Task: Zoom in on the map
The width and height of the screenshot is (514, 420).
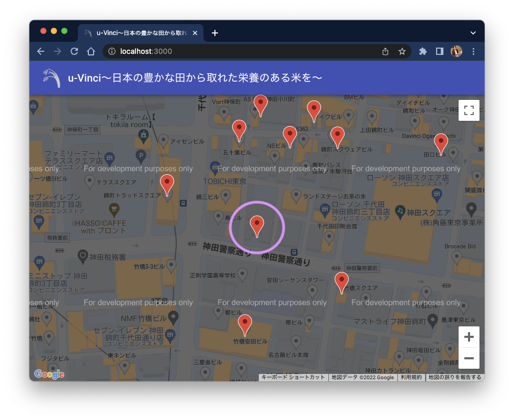Action: click(469, 337)
